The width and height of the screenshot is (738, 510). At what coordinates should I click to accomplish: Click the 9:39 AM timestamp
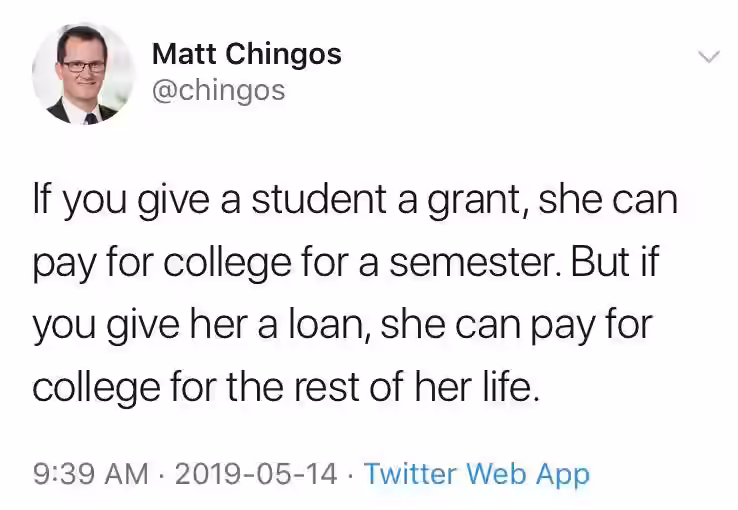(91, 473)
